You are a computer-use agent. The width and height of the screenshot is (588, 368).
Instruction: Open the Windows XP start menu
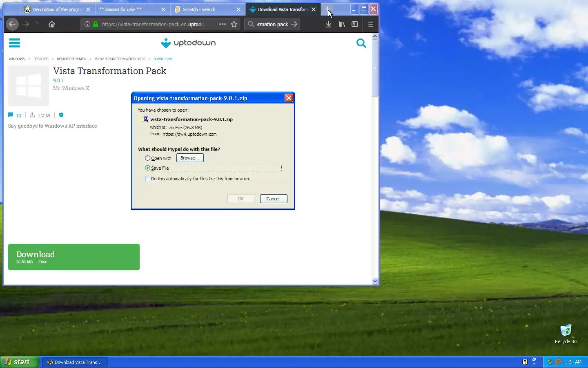[19, 362]
